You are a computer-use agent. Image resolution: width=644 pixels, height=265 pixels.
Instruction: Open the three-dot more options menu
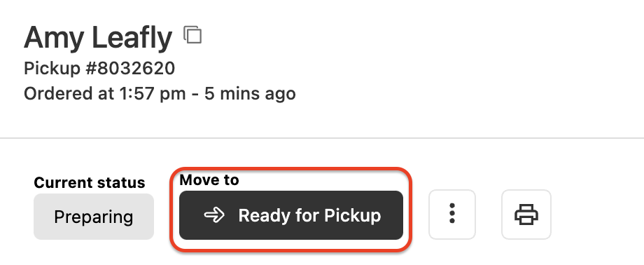[x=451, y=214]
